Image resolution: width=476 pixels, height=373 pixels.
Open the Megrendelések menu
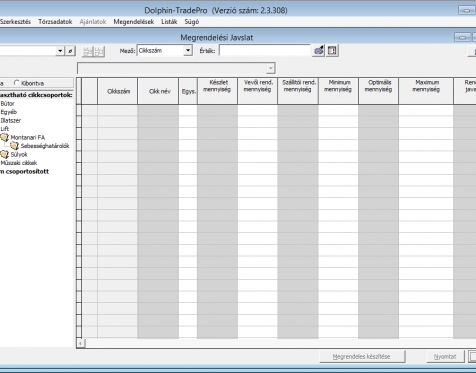[134, 22]
